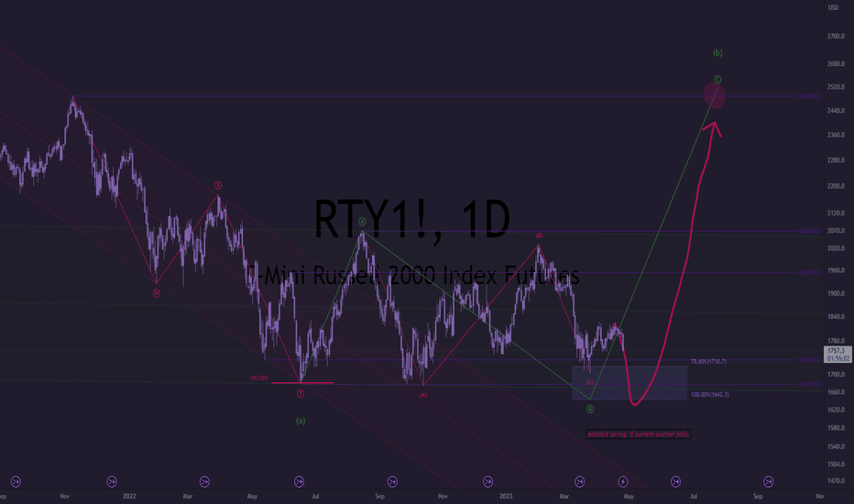The height and width of the screenshot is (504, 854).
Task: Click the 1900.0 price axis label
Action: coord(836,293)
